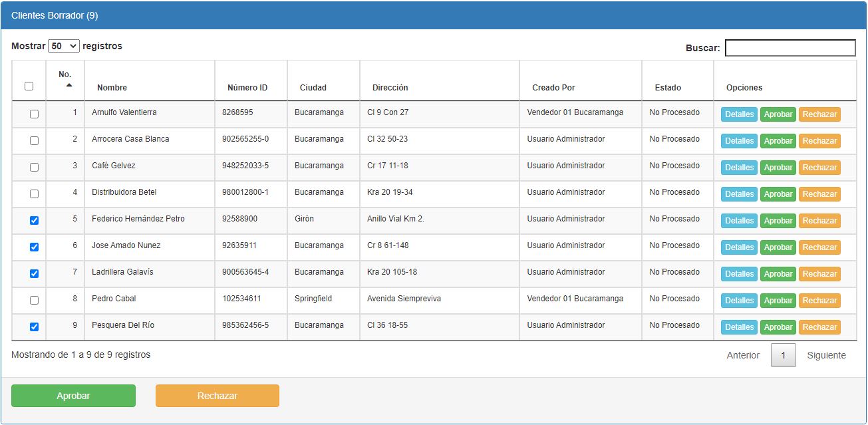
Task: Approve Café Gelvez using row Aprobar button
Action: tap(778, 168)
